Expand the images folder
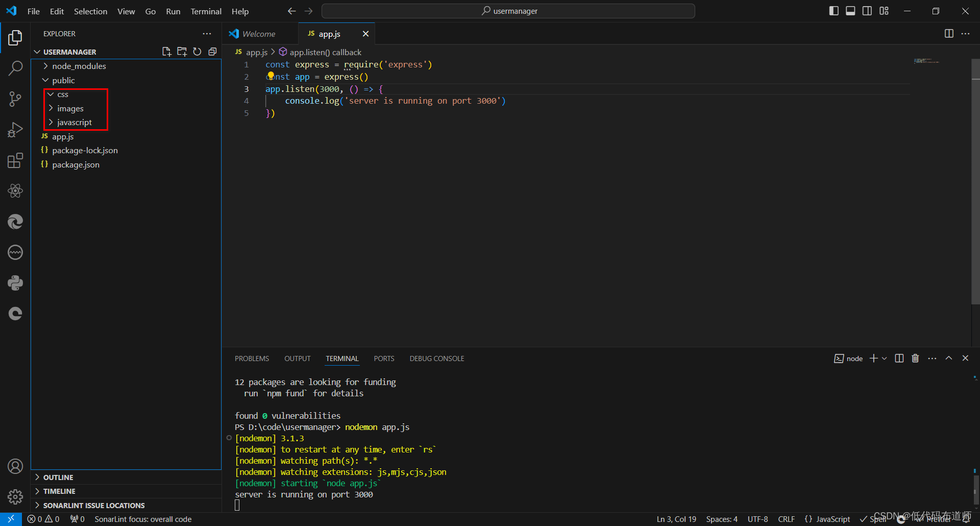This screenshot has width=980, height=526. [x=126, y=108]
